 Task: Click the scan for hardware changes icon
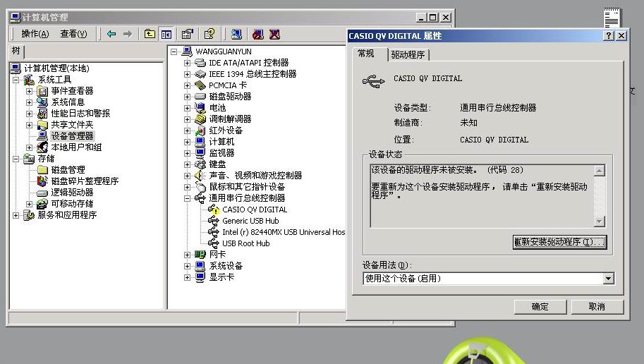(x=236, y=34)
